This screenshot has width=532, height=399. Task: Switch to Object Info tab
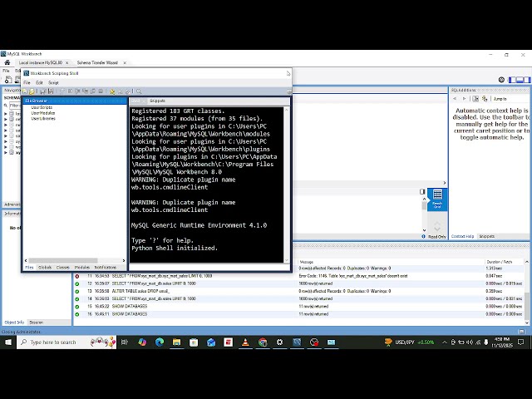(x=14, y=323)
